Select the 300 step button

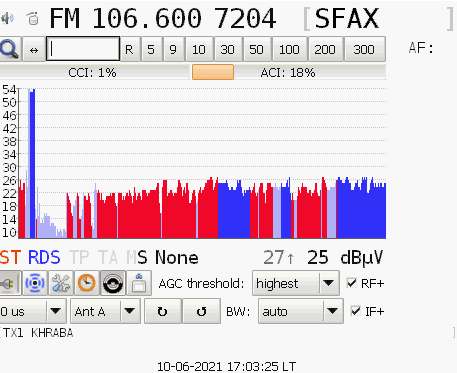click(x=364, y=49)
